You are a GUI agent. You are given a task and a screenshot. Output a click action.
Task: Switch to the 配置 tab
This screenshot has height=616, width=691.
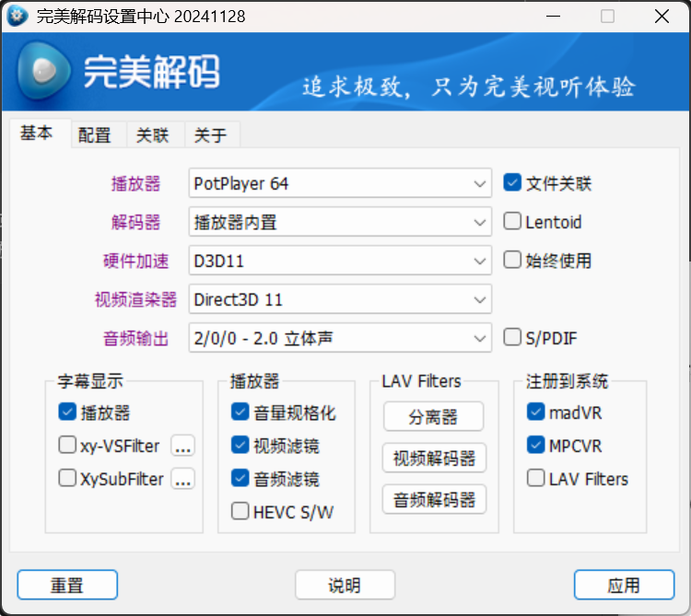point(94,135)
